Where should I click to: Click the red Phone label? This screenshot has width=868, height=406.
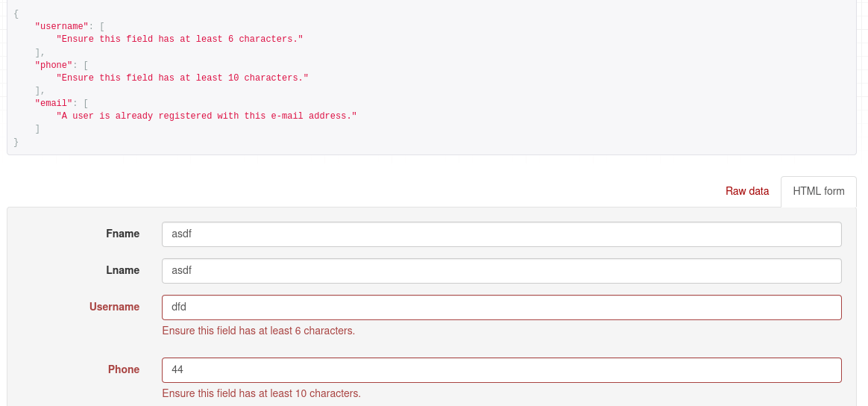[x=124, y=369]
